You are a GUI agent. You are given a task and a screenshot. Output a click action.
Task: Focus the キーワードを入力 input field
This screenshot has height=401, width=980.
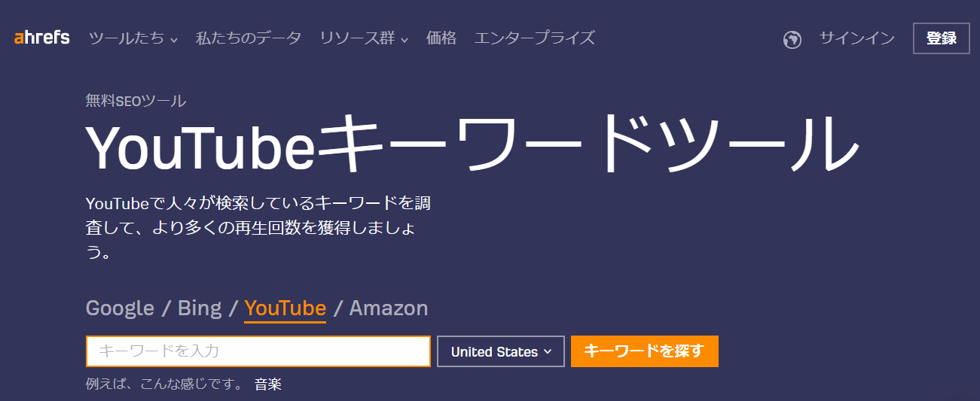[x=258, y=351]
